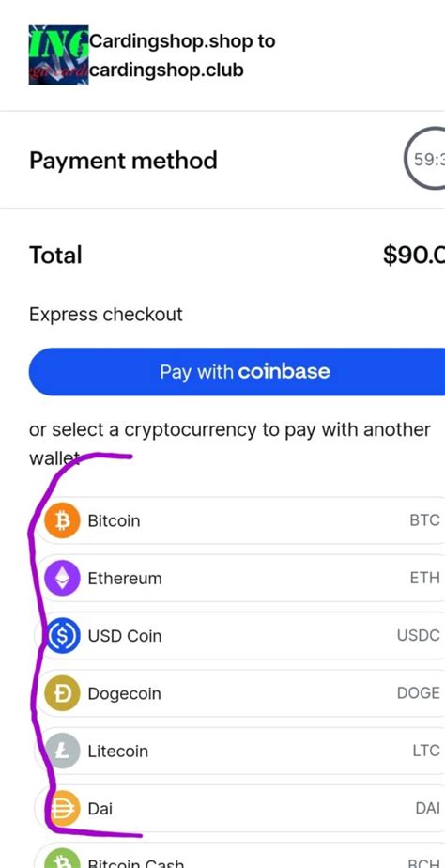The width and height of the screenshot is (445, 868).
Task: Pick the Litecoin payment row
Action: (240, 751)
